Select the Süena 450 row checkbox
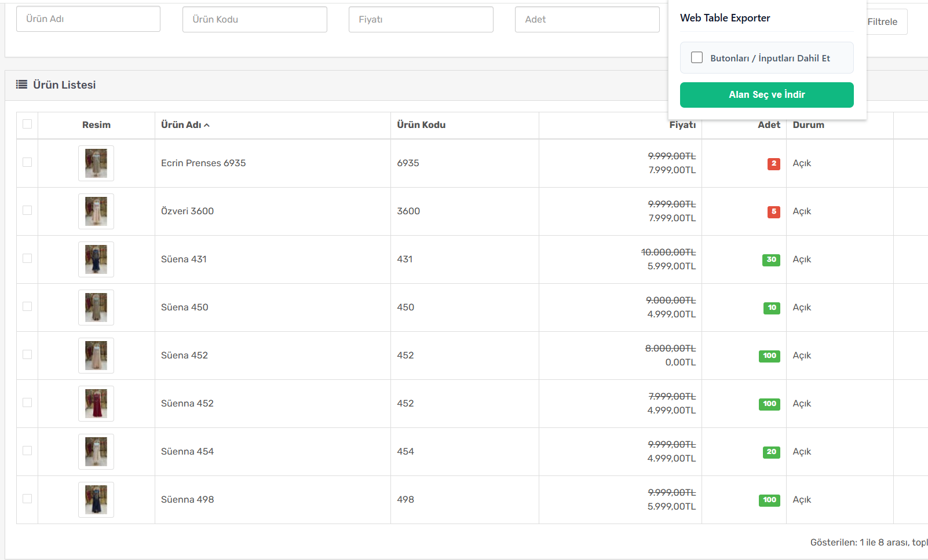Screen dimensions: 928x560 coord(27,306)
